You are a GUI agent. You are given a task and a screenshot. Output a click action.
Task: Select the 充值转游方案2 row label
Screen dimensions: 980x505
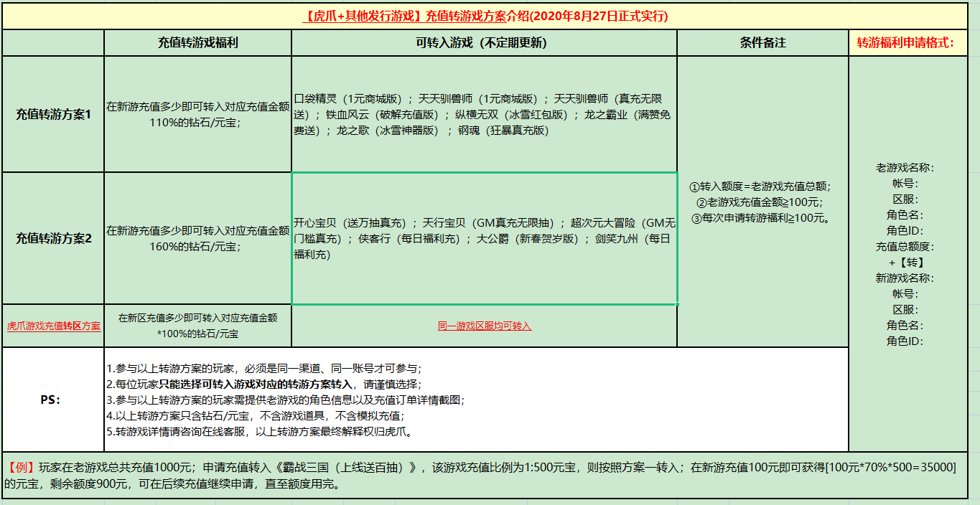[53, 238]
